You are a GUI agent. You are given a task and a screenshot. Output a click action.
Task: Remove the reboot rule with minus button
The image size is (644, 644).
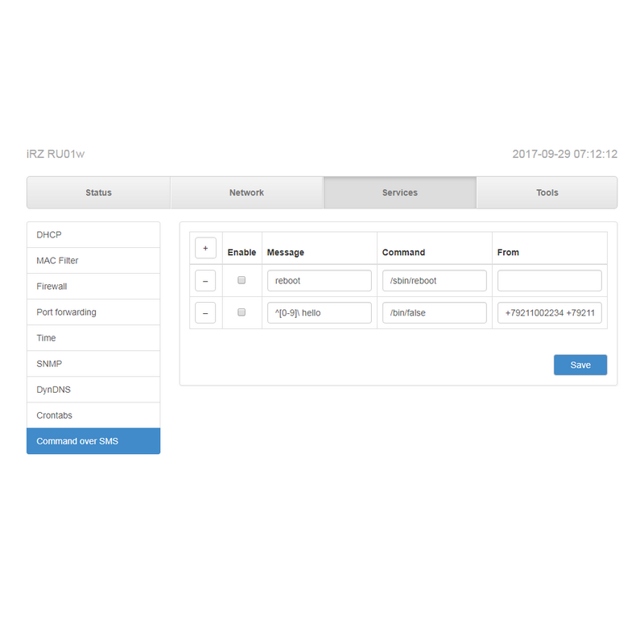click(x=205, y=280)
